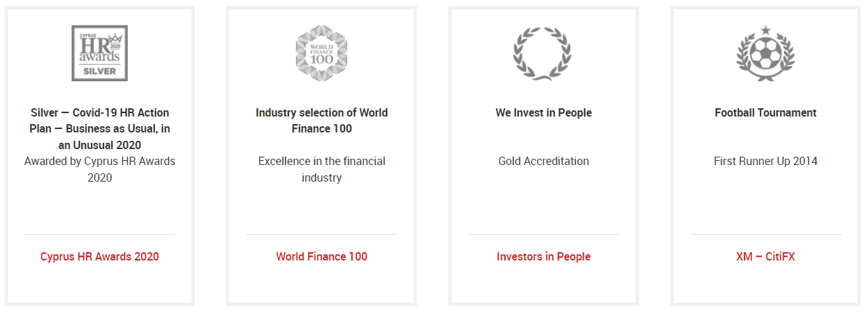Click the Cyprus HR Awards Silver badge icon

pyautogui.click(x=99, y=53)
